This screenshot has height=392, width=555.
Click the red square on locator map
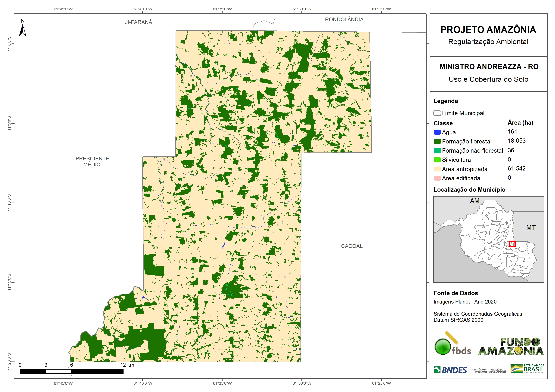(512, 244)
